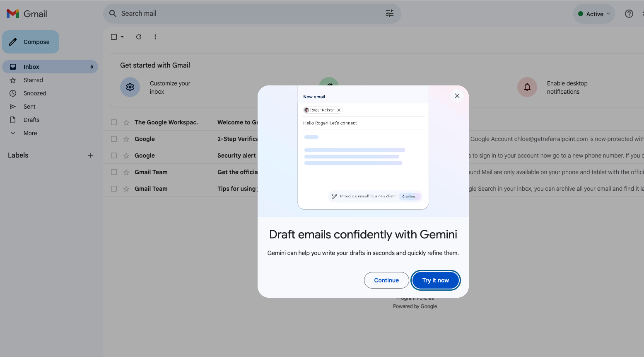Select the Security alert email checkbox

point(114,155)
